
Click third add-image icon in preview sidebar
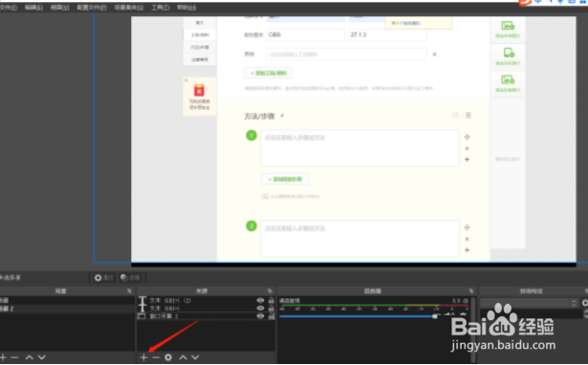click(508, 80)
